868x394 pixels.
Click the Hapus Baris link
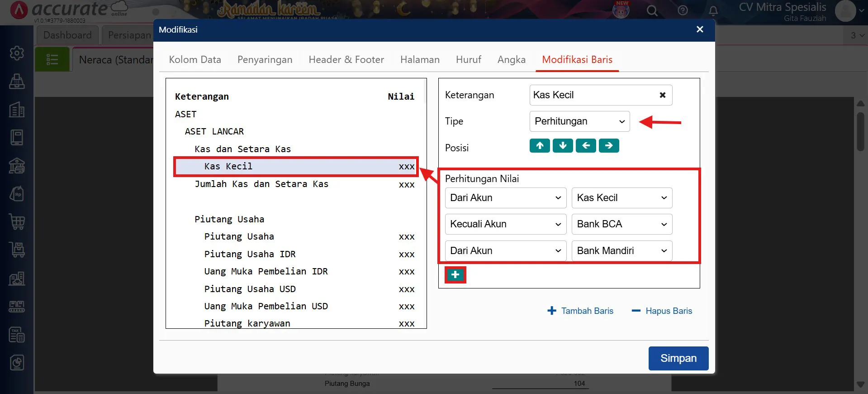662,311
